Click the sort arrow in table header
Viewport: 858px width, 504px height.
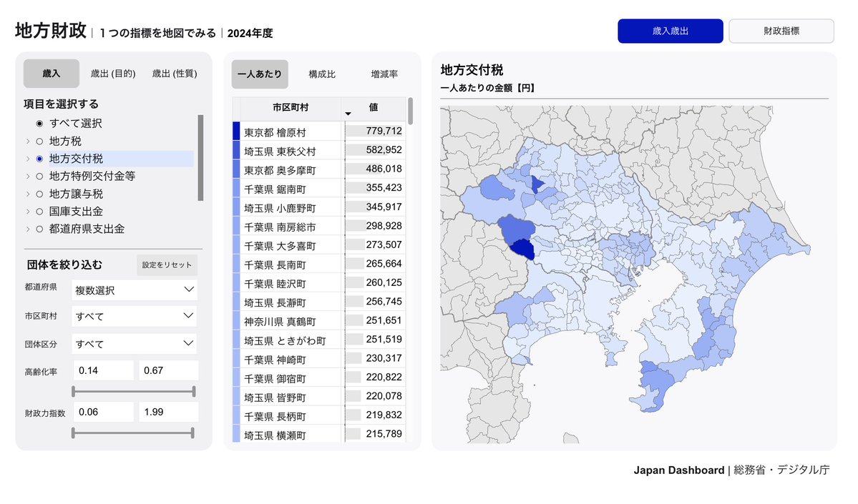348,114
